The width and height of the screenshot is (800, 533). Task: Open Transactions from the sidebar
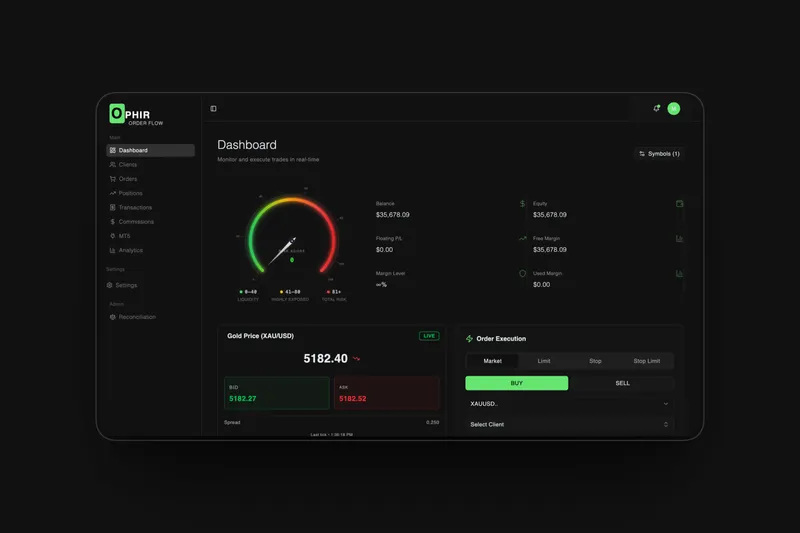point(151,208)
